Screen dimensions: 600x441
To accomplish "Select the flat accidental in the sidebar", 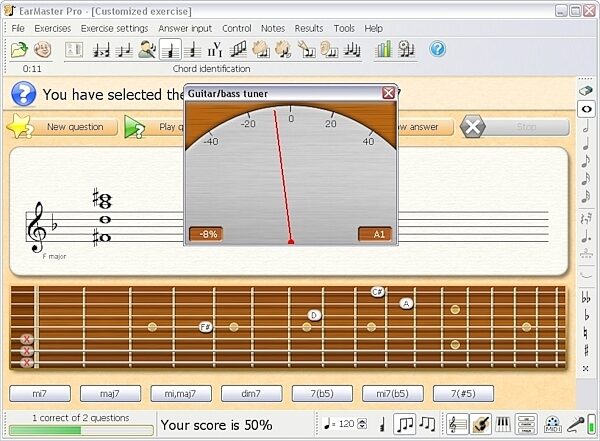I will point(586,315).
